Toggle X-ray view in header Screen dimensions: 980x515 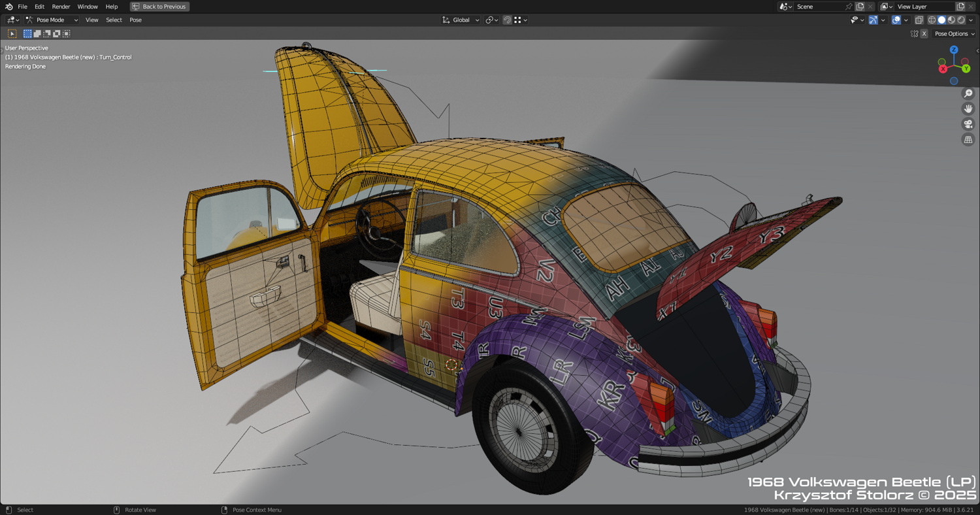coord(919,20)
